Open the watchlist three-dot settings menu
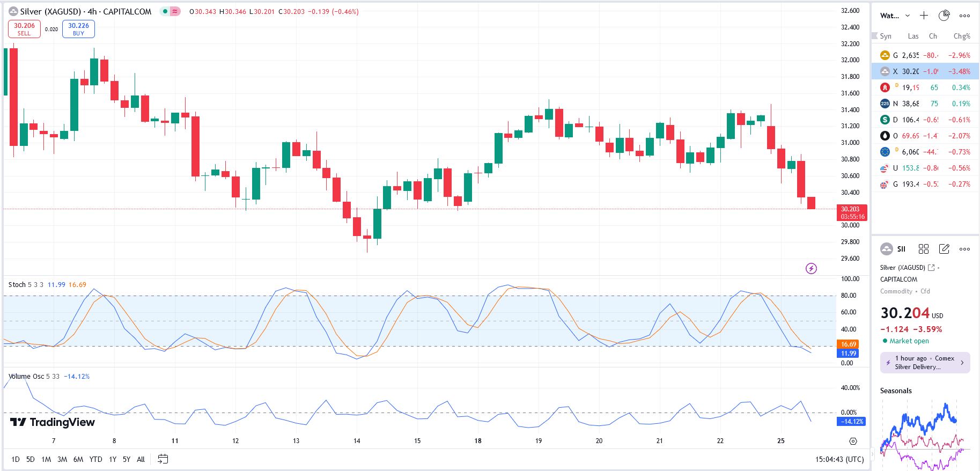 click(x=964, y=16)
